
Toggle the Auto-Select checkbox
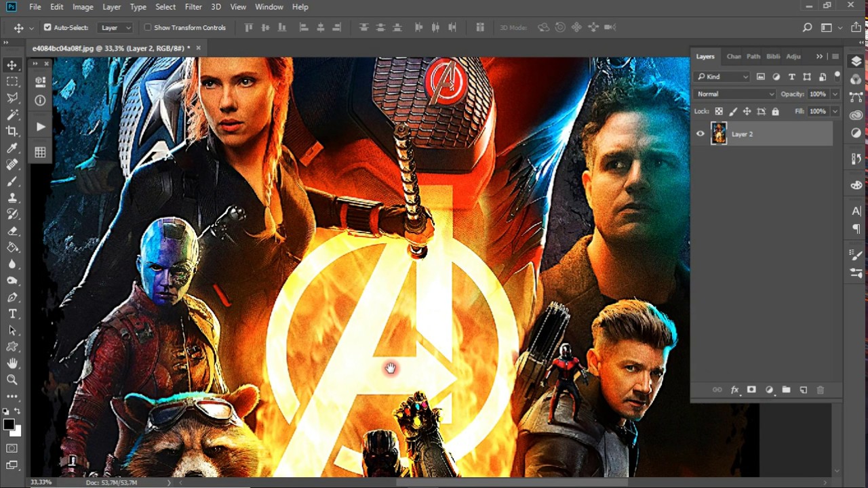[47, 28]
